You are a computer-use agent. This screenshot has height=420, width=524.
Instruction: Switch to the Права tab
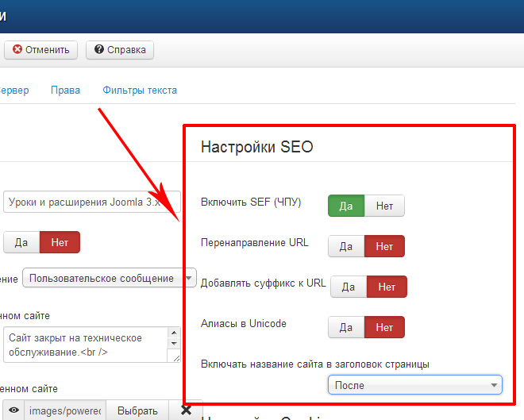pyautogui.click(x=65, y=91)
